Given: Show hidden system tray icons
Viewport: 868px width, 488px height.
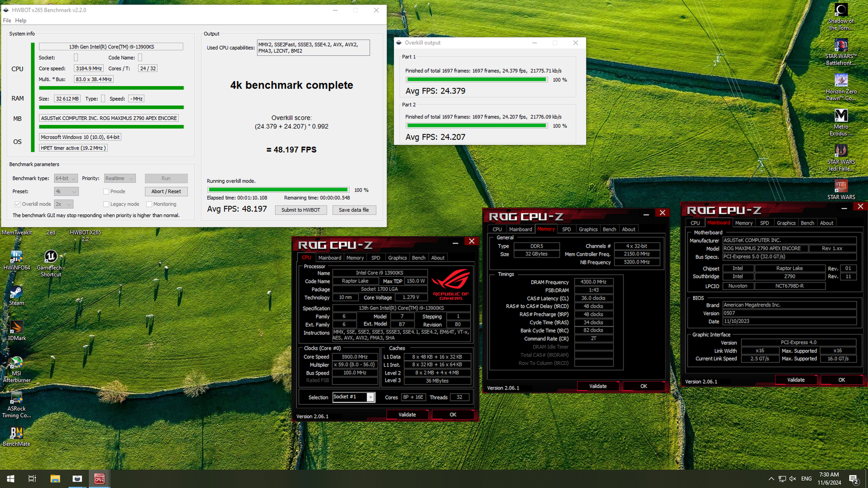Looking at the screenshot, I should pyautogui.click(x=771, y=479).
